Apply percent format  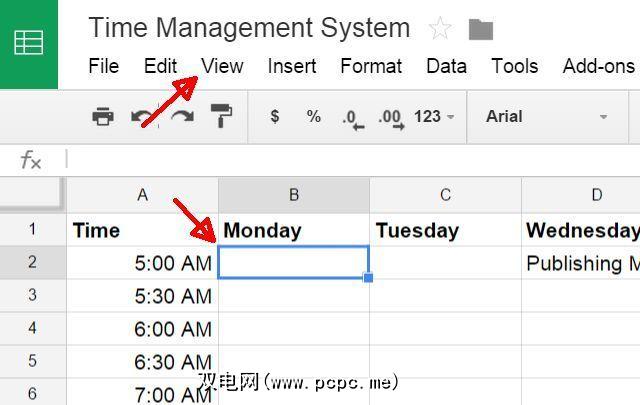point(314,117)
